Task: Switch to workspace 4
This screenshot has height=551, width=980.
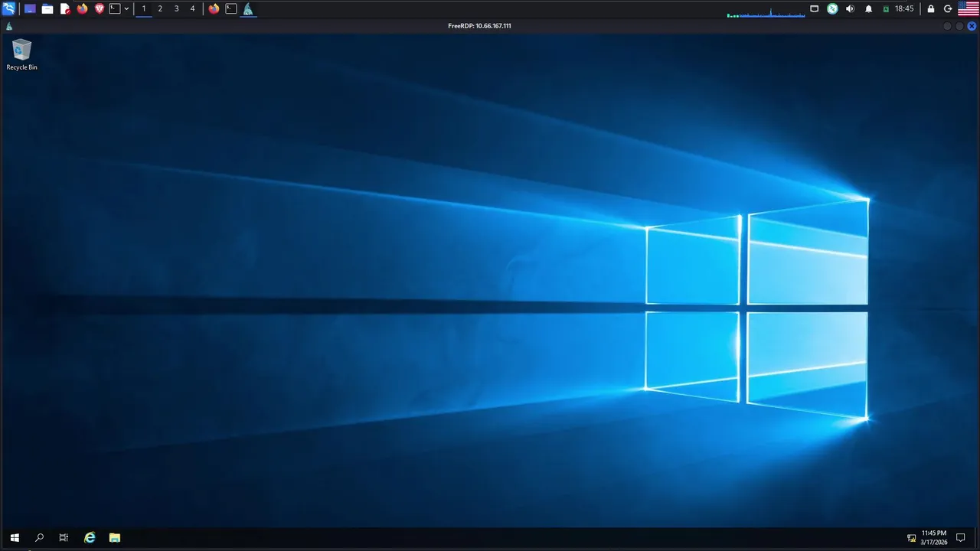Action: (x=192, y=8)
